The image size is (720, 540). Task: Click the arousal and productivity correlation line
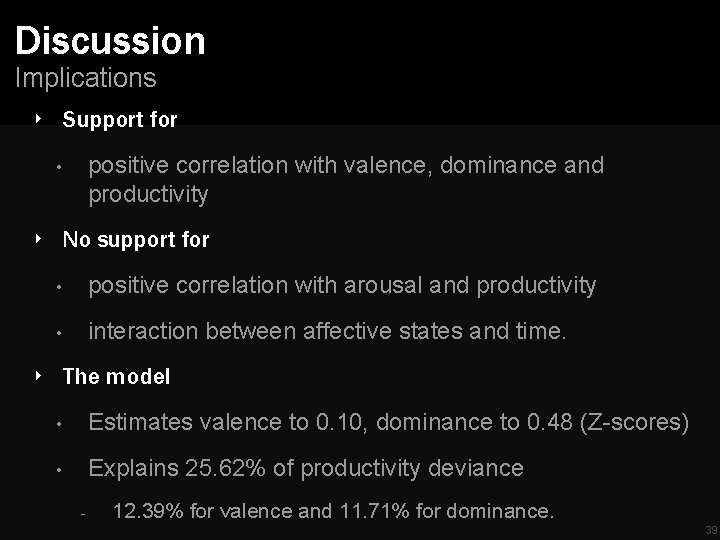click(342, 286)
